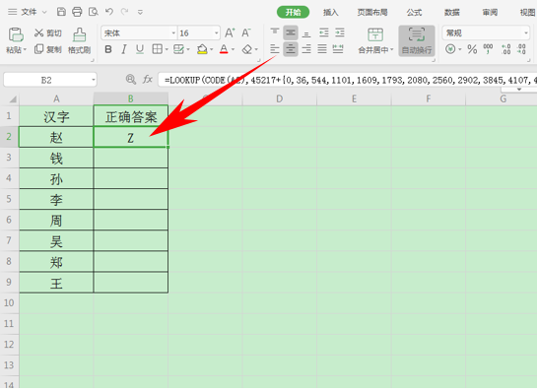Toggle Bold formatting
Image resolution: width=537 pixels, height=392 pixels.
click(108, 49)
